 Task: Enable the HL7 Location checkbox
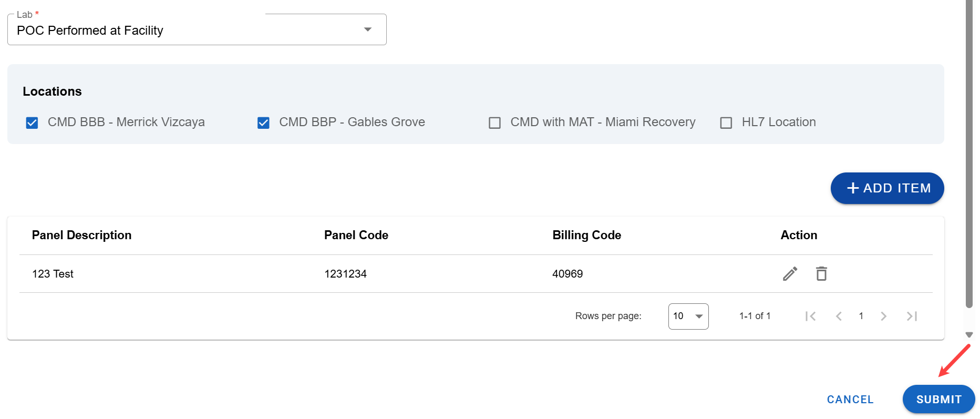(x=726, y=123)
